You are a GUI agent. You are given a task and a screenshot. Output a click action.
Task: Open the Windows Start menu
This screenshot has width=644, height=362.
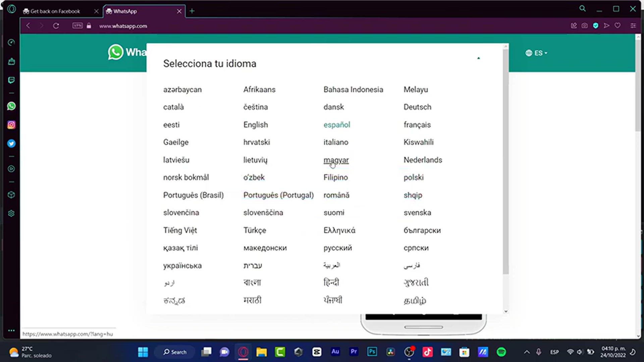(143, 352)
